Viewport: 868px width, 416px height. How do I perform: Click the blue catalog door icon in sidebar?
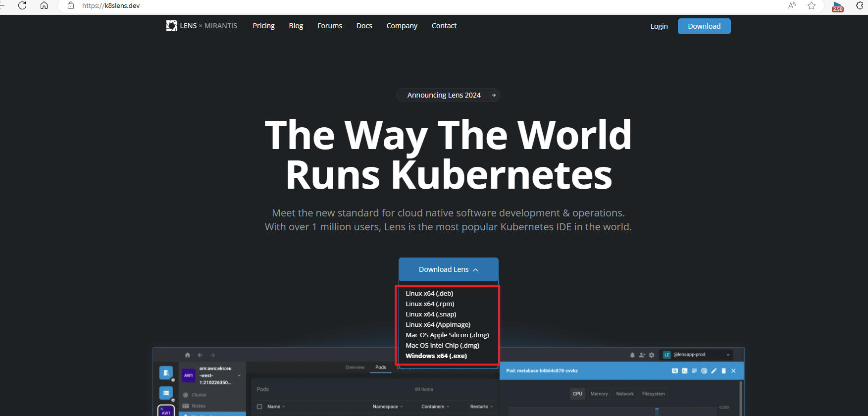tap(166, 372)
